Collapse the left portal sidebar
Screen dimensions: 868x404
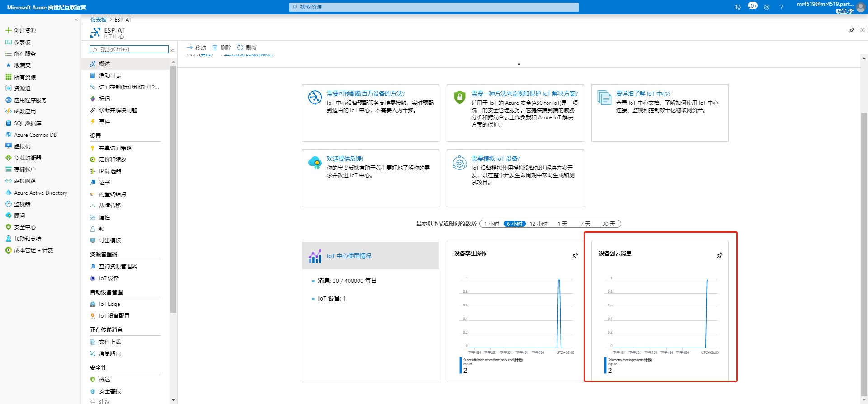click(76, 19)
